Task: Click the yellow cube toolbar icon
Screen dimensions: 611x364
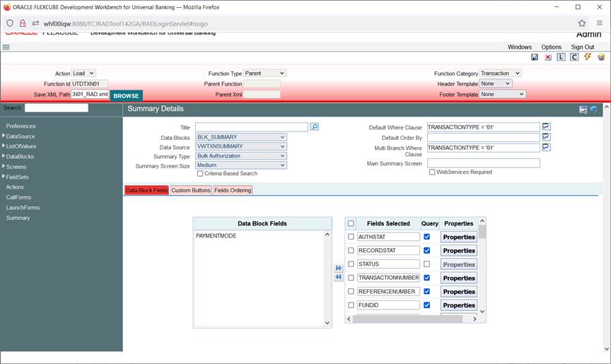Action: click(x=601, y=57)
